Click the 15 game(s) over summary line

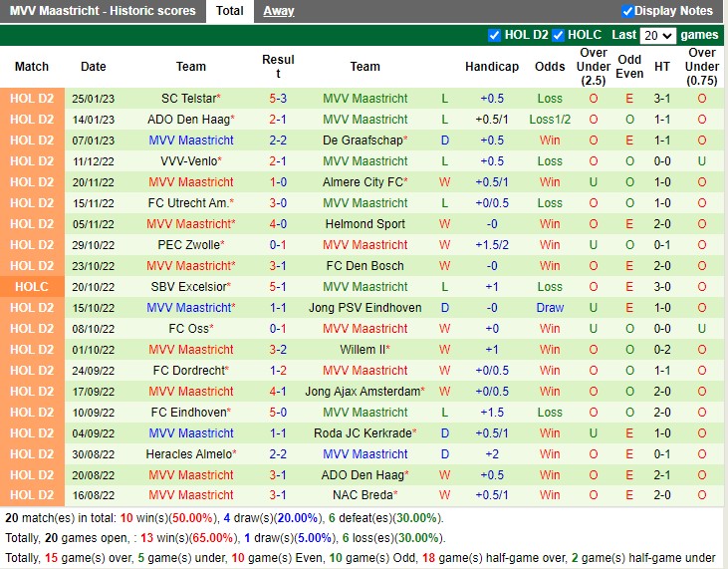pos(361,558)
